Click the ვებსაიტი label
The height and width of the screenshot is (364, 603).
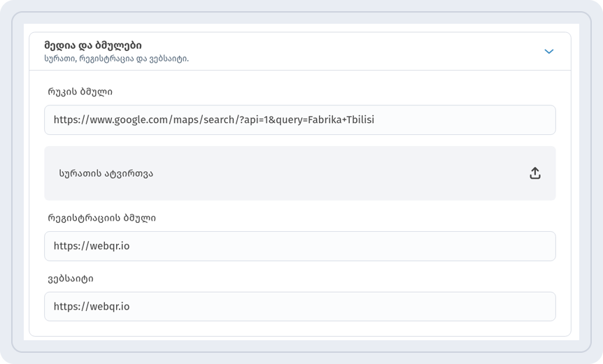(71, 279)
